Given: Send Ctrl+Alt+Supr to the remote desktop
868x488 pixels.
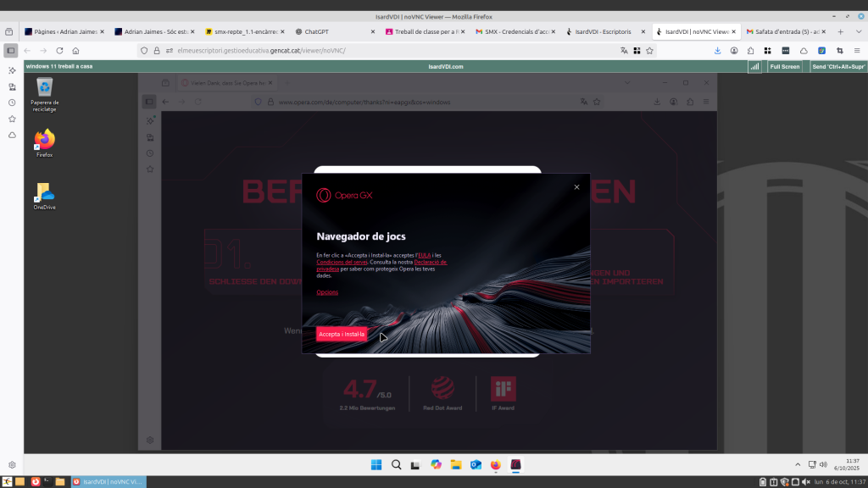Looking at the screenshot, I should pyautogui.click(x=838, y=66).
